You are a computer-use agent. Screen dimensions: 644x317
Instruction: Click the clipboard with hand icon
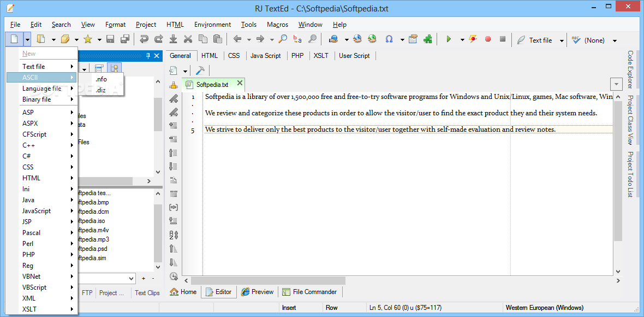[413, 39]
